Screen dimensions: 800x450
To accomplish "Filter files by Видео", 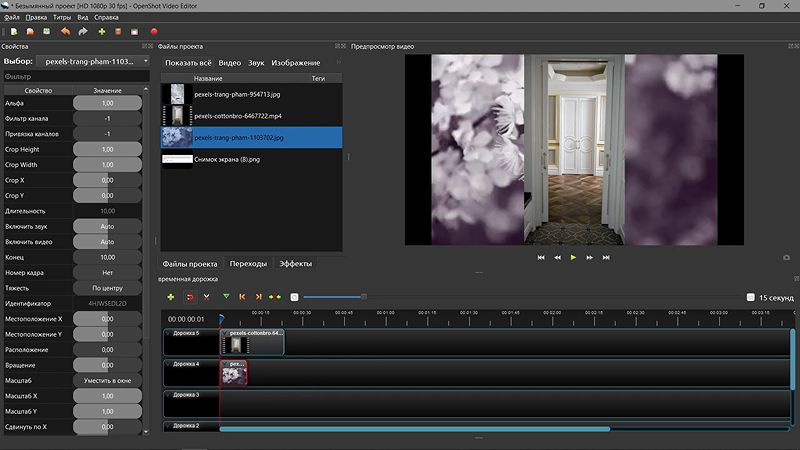I will click(230, 63).
